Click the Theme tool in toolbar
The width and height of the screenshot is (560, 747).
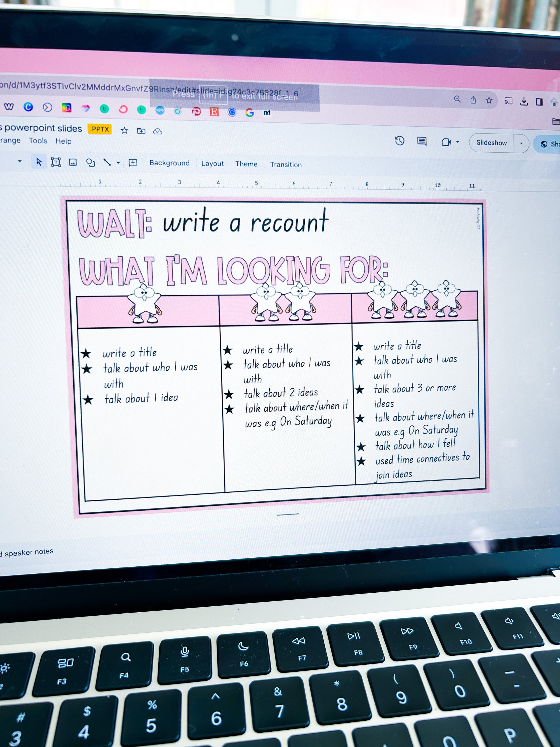[x=247, y=164]
